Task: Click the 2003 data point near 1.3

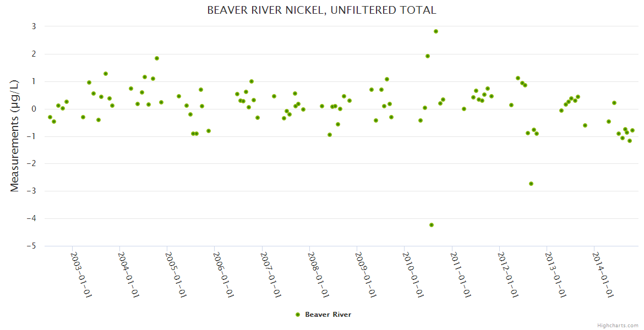Action: point(106,74)
